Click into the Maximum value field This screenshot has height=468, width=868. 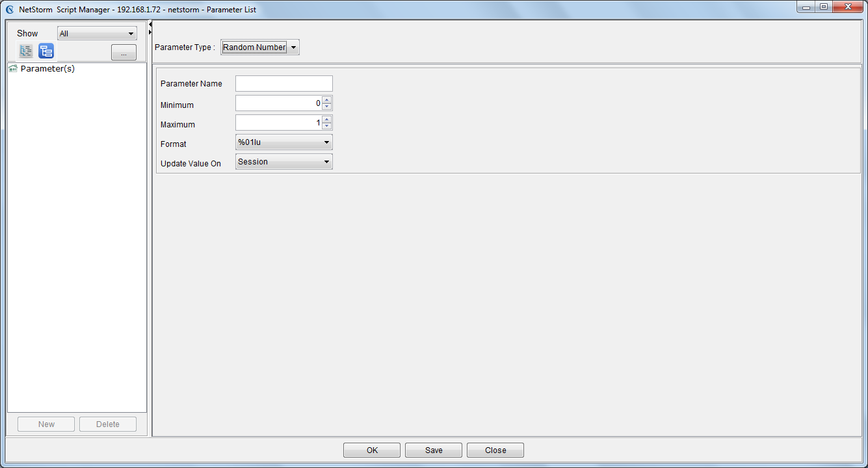click(279, 123)
